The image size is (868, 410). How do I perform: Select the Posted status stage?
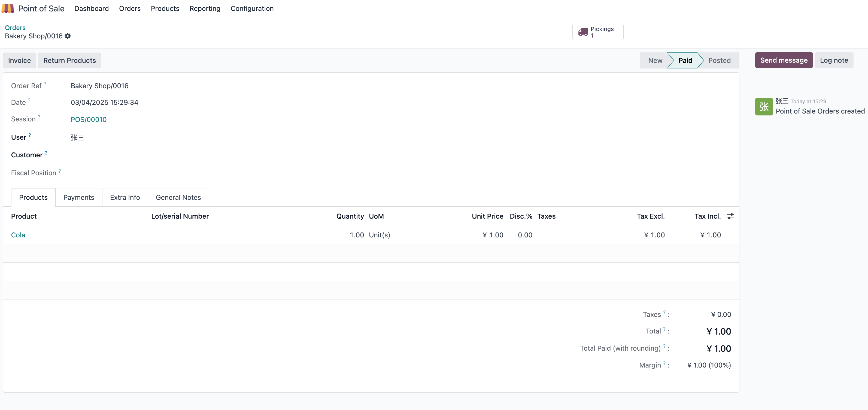tap(719, 60)
